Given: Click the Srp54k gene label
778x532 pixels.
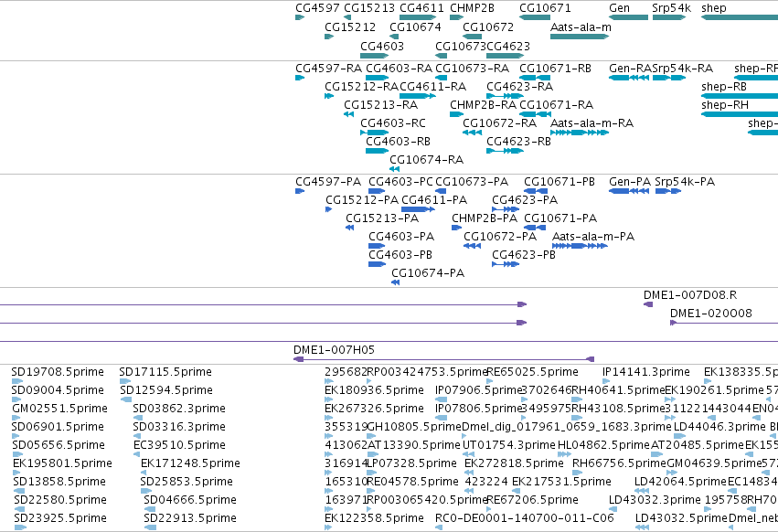Looking at the screenshot, I should click(x=671, y=8).
